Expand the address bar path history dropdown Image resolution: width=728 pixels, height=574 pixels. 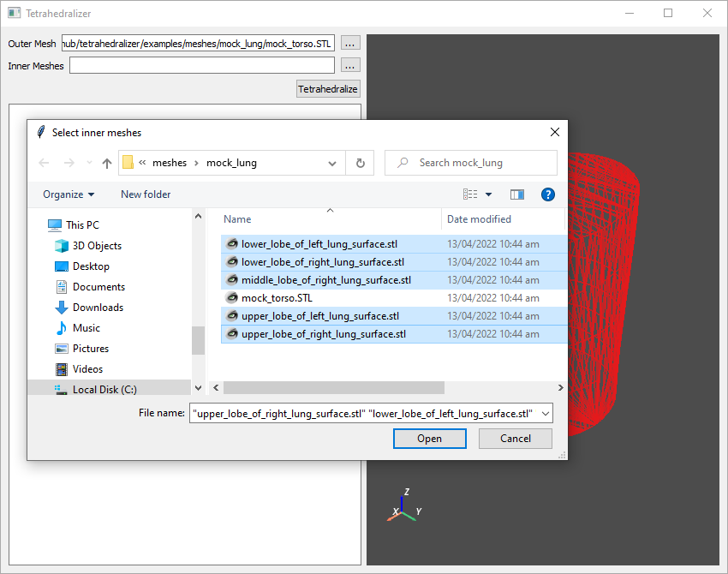point(332,163)
